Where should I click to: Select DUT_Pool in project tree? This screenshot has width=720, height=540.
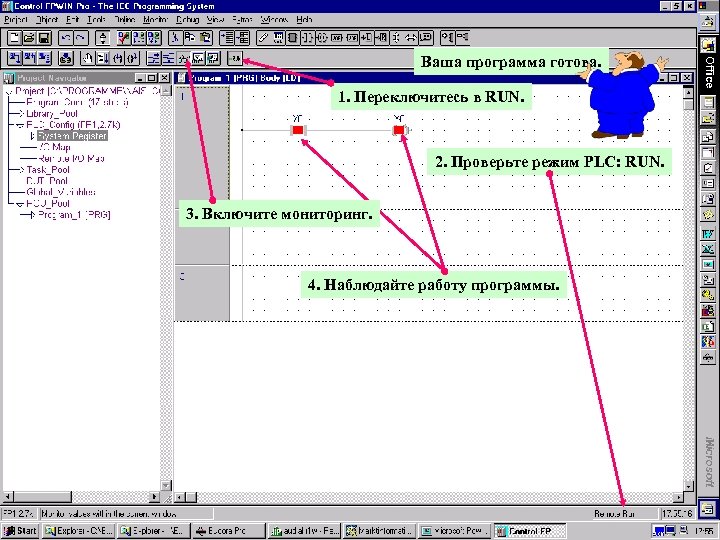pyautogui.click(x=47, y=181)
